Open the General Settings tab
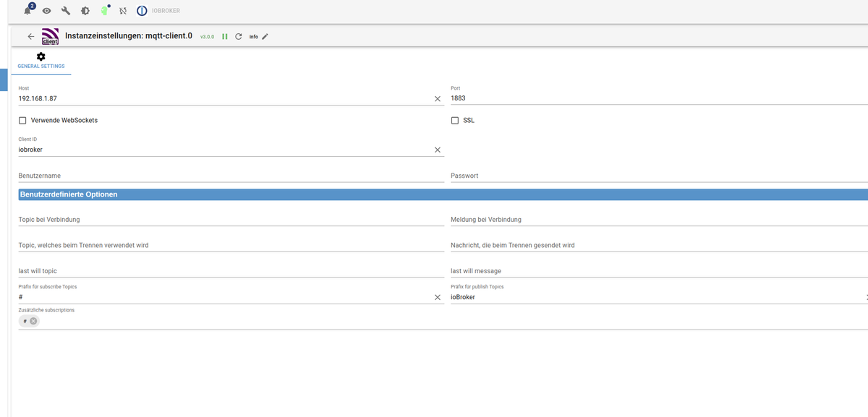This screenshot has height=417, width=868. tap(41, 61)
